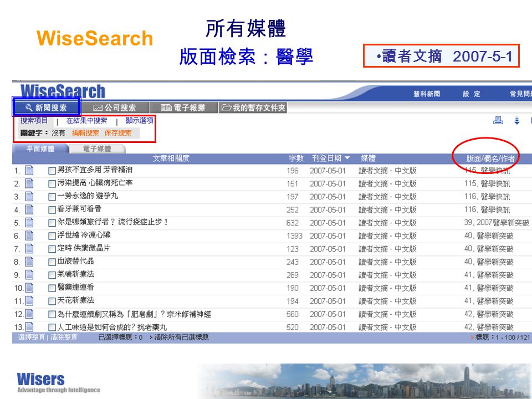Open document icon of row 9

coord(29,275)
